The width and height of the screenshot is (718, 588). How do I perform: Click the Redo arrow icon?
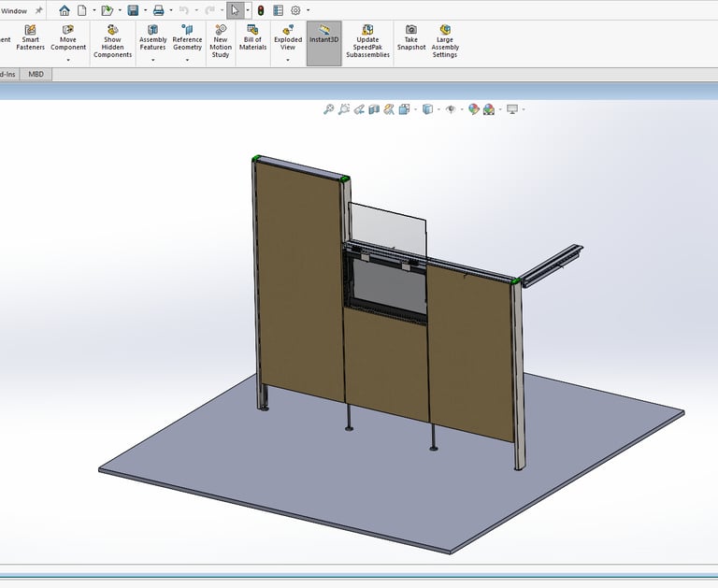pyautogui.click(x=209, y=10)
